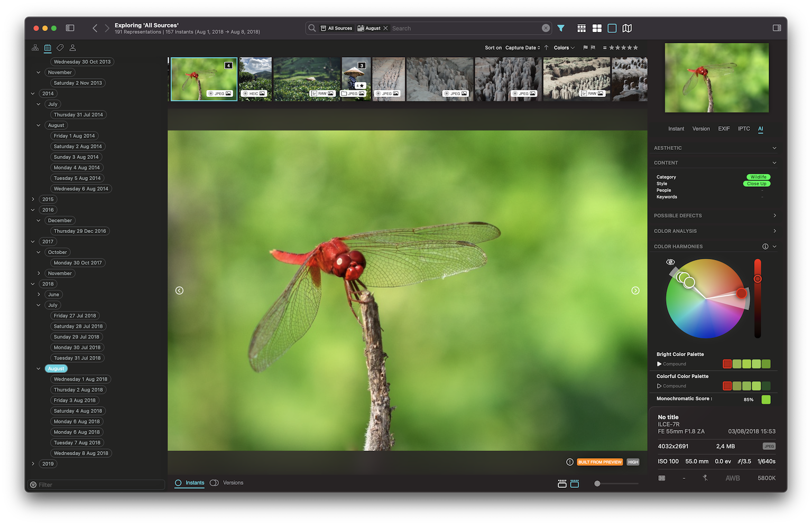Image resolution: width=812 pixels, height=525 pixels.
Task: Click the magnifier icon in search bar
Action: 312,28
